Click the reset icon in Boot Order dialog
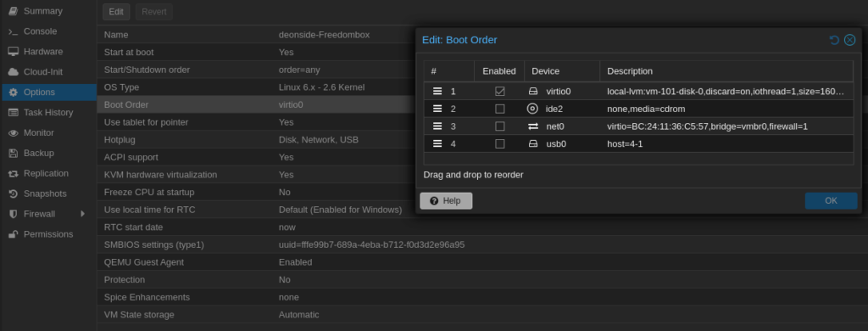Viewport: 868px width, 331px height. 834,40
